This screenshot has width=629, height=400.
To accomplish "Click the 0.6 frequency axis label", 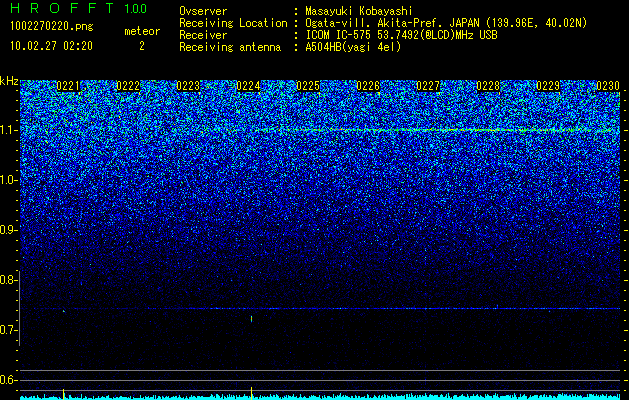I will click(x=8, y=380).
